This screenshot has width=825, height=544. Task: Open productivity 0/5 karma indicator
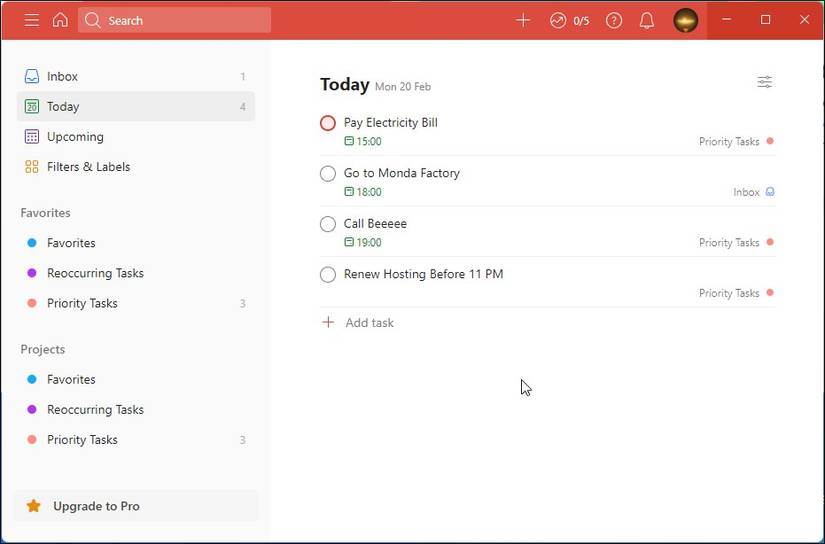tap(569, 21)
